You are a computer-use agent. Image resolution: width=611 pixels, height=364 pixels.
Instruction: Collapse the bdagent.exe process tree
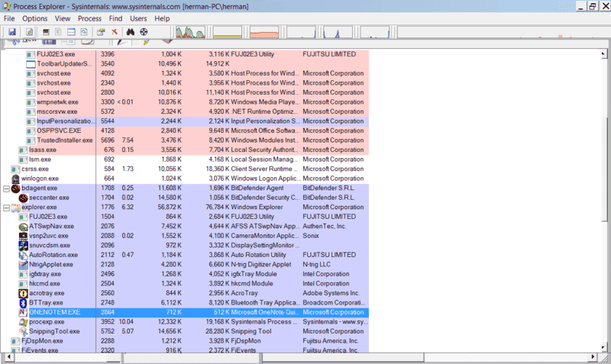(x=7, y=188)
